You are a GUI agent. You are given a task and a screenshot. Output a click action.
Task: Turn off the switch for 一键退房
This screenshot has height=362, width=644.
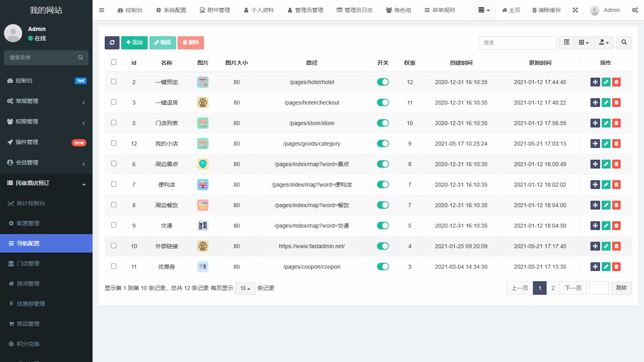pyautogui.click(x=383, y=103)
